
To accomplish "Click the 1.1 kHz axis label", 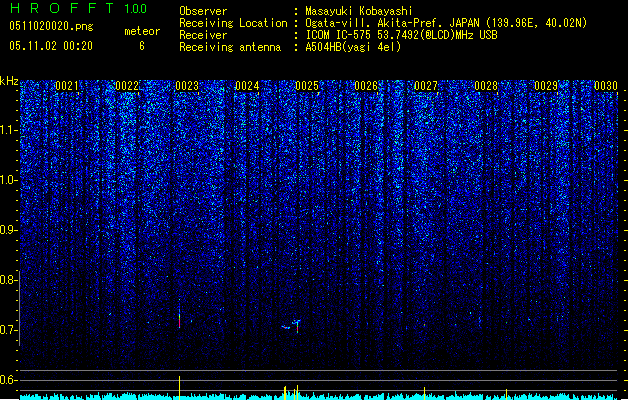I will (x=8, y=130).
